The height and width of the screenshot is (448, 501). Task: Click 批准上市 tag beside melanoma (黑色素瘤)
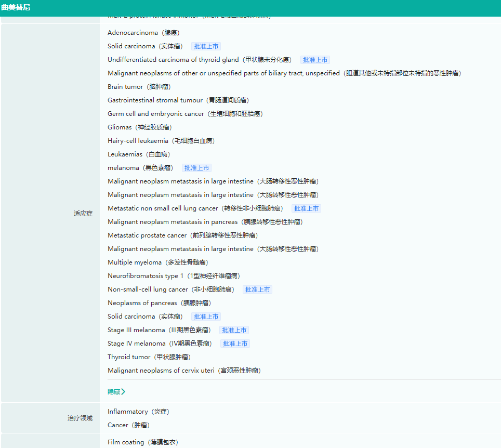[196, 168]
